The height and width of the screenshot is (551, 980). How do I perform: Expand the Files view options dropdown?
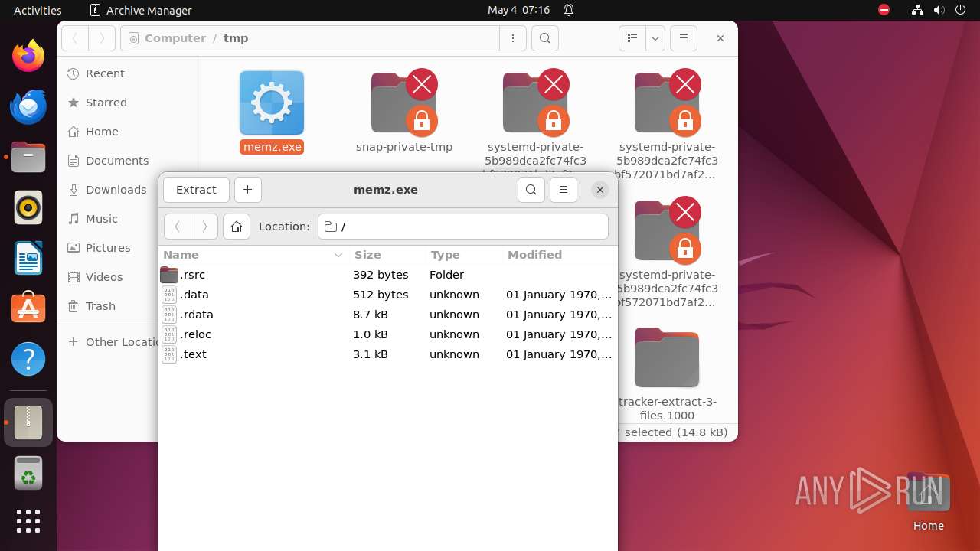655,38
